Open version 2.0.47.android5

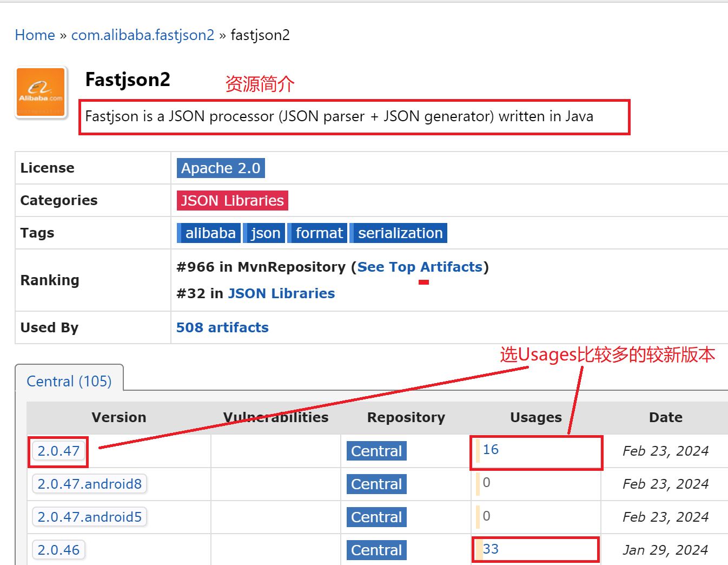coord(90,517)
